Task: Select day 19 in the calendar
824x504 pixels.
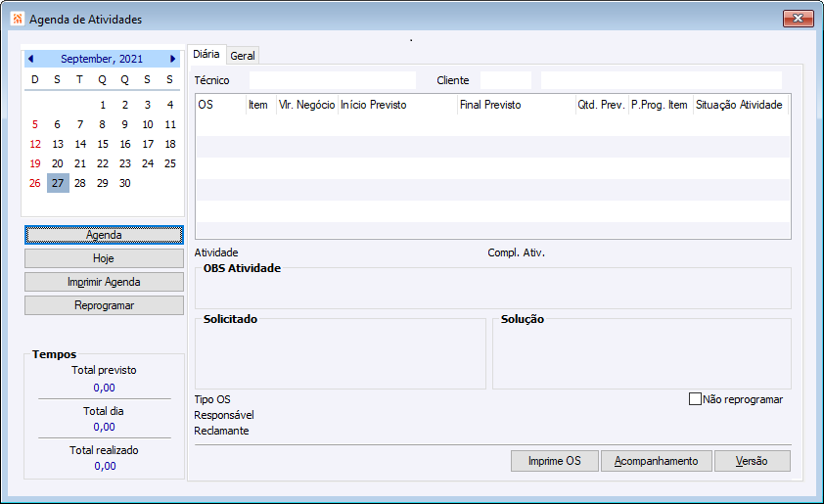Action: 35,163
